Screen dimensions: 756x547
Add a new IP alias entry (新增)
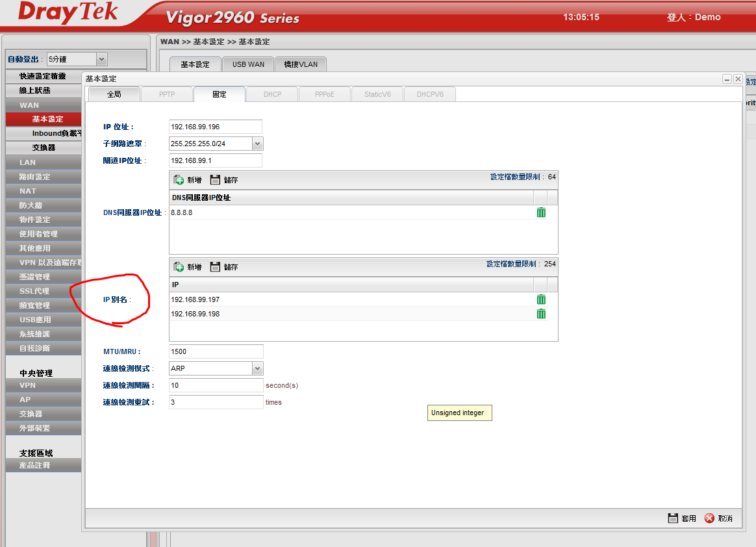point(188,267)
